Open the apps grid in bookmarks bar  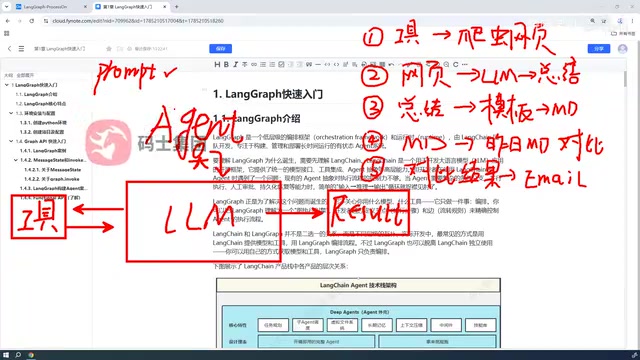(7, 33)
